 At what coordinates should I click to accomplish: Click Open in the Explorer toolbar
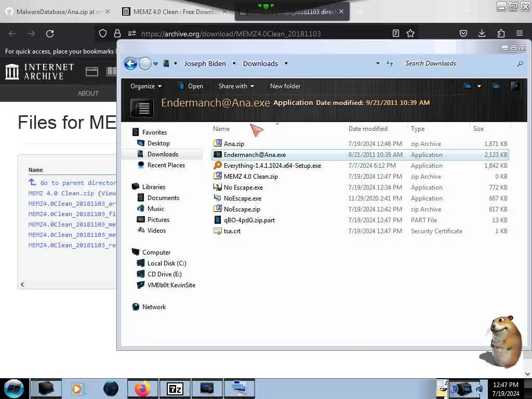pos(191,86)
